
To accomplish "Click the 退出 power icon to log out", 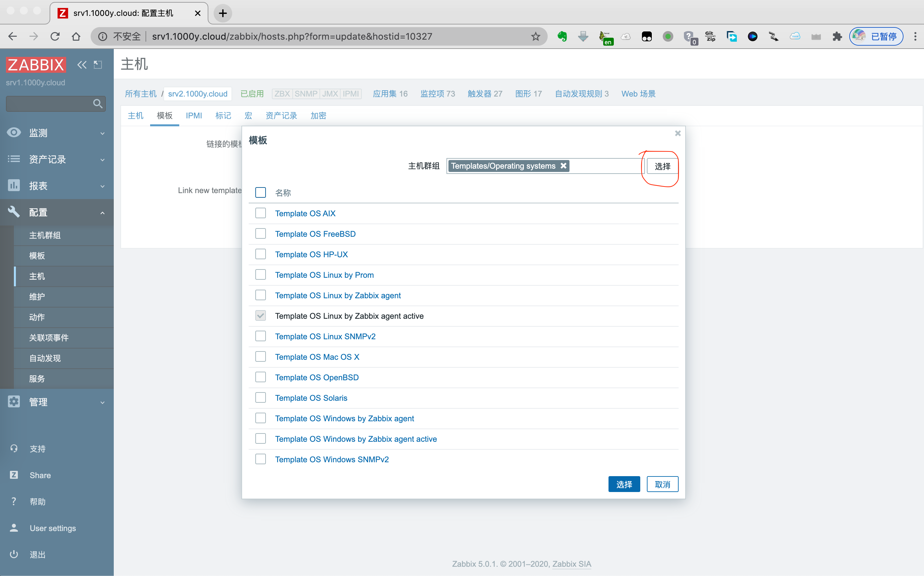I will [14, 554].
